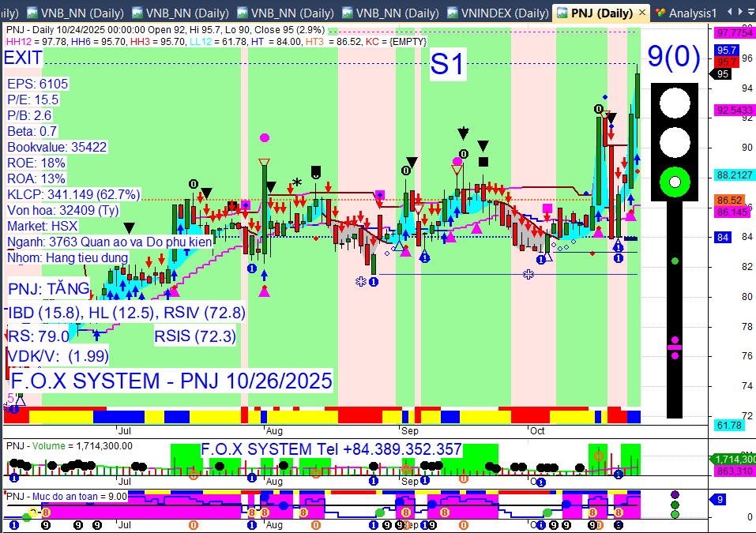Click the RSIS (72.3) value
Image resolution: width=756 pixels, height=533 pixels.
coord(195,336)
